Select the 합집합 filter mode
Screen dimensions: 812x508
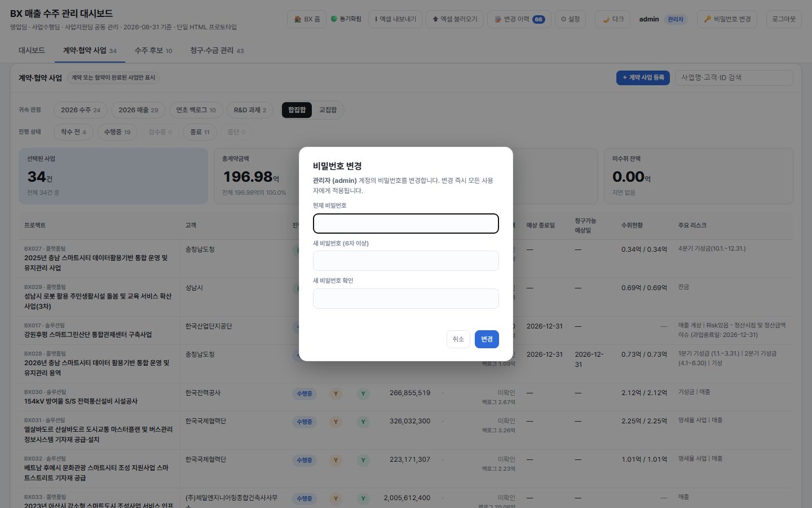(x=297, y=110)
